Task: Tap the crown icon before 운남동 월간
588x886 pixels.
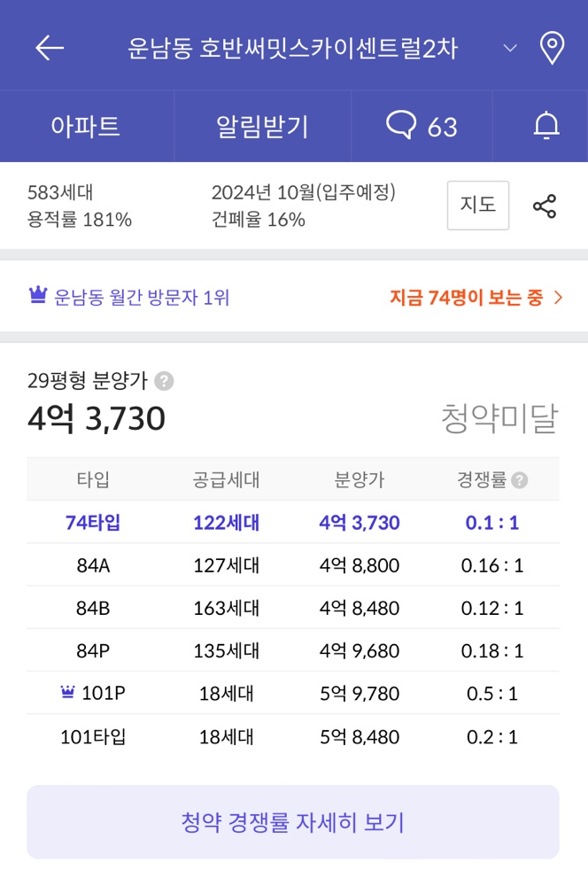Action: [38, 295]
